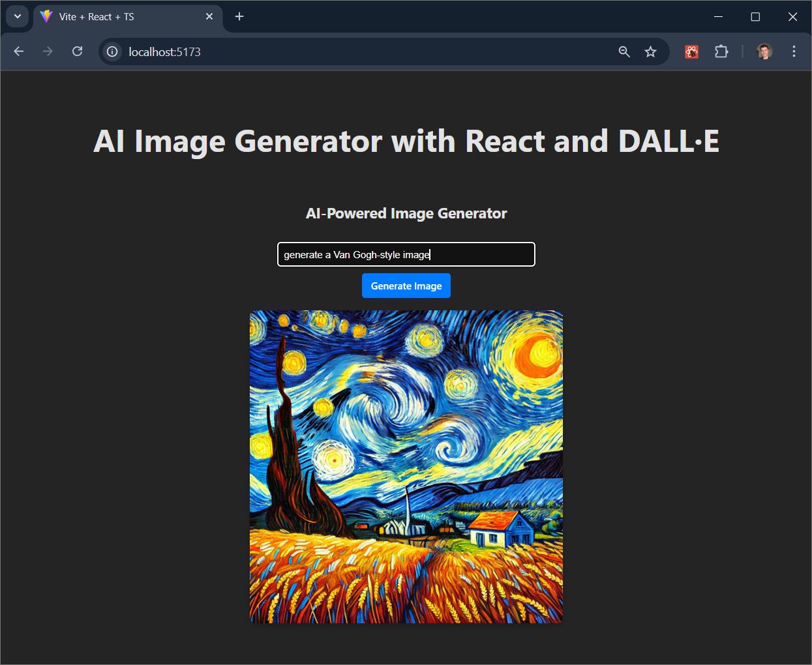The width and height of the screenshot is (812, 665).
Task: Click the AI Image Generator main heading
Action: [406, 141]
